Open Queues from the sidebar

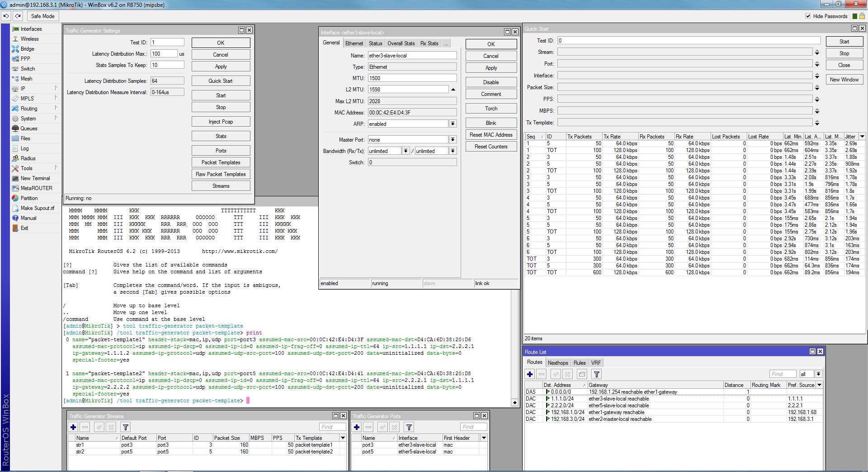point(29,129)
